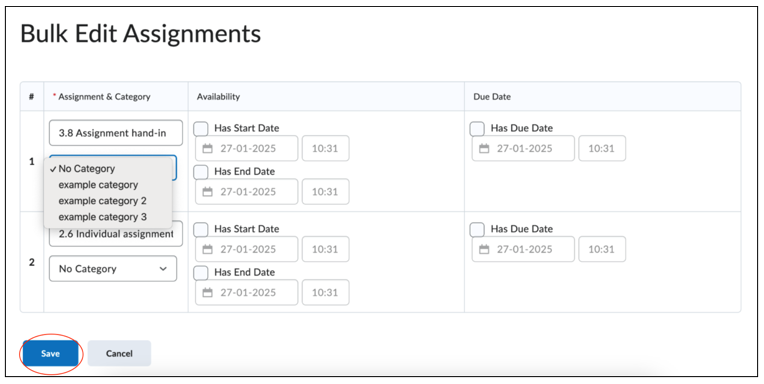The height and width of the screenshot is (384, 764).
Task: Check Has Due Date for assignment 2
Action: pyautogui.click(x=477, y=229)
